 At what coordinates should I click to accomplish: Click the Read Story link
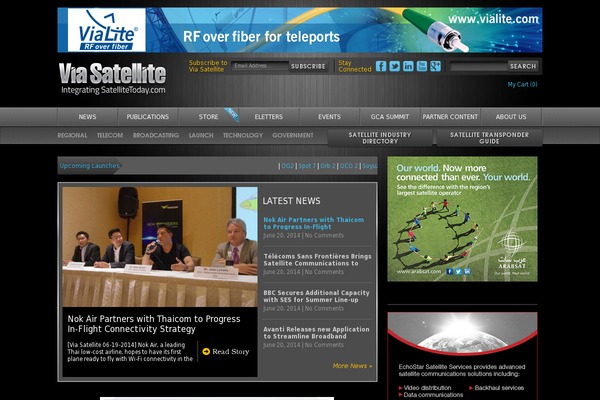pyautogui.click(x=231, y=351)
